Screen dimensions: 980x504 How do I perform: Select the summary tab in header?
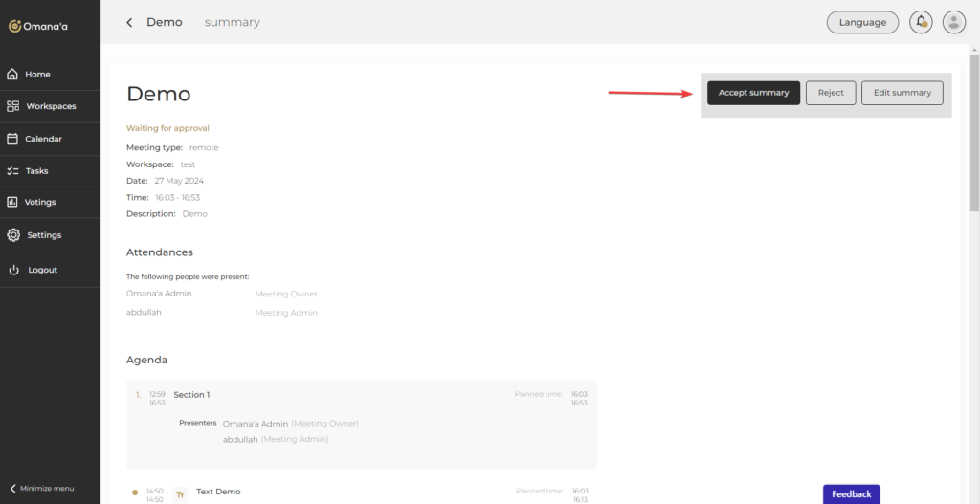click(x=232, y=22)
